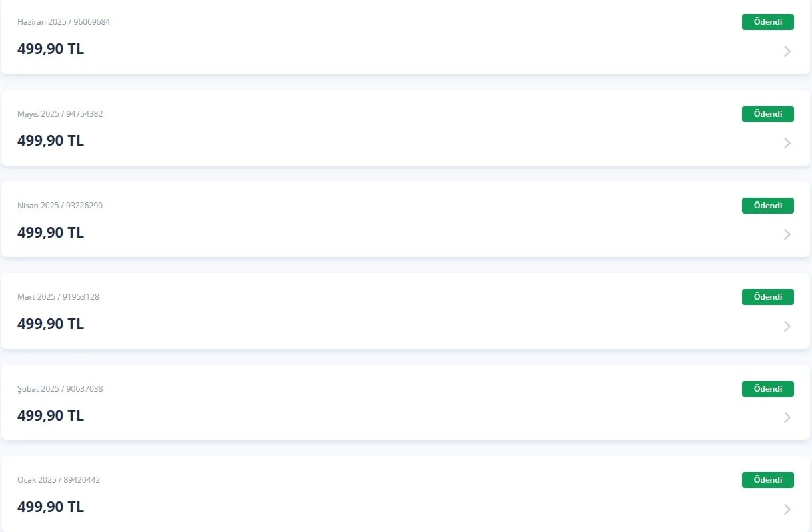Image resolution: width=812 pixels, height=532 pixels.
Task: Expand Mart 2025 invoice details arrow
Action: [x=787, y=326]
